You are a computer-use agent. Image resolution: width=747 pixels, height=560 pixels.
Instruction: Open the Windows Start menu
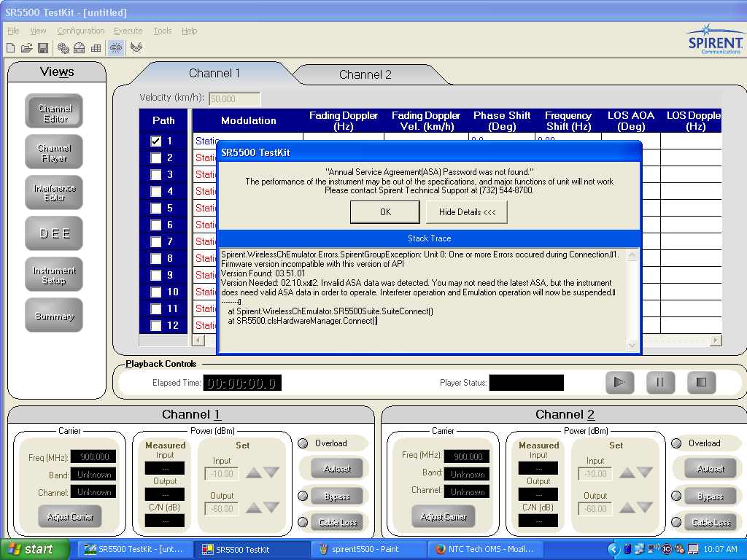[x=31, y=549]
